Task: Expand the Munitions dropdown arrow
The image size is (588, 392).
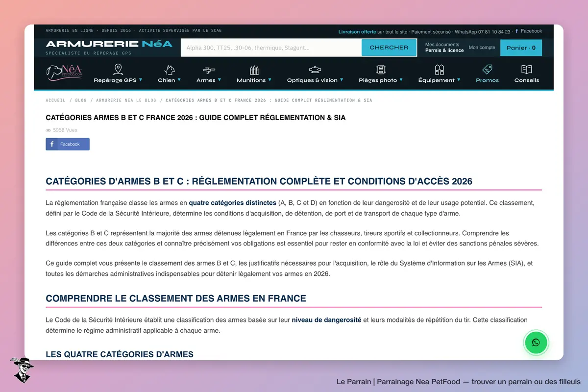Action: click(269, 80)
